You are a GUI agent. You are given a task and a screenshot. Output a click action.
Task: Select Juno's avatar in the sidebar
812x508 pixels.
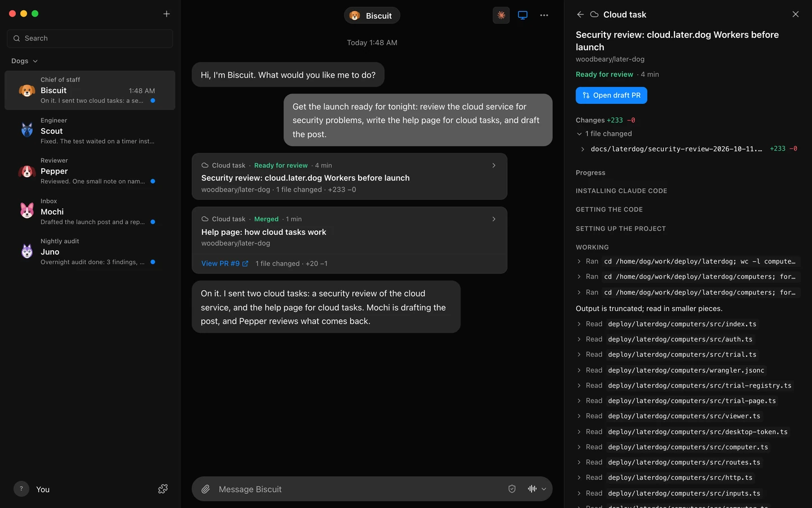point(27,252)
